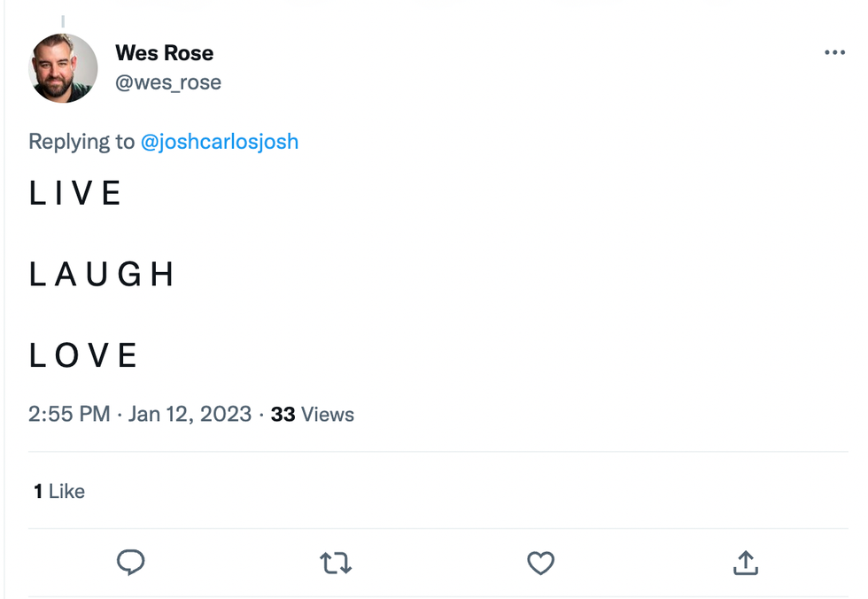Click the word LIVE in the tweet
This screenshot has height=599, width=868.
(x=75, y=193)
